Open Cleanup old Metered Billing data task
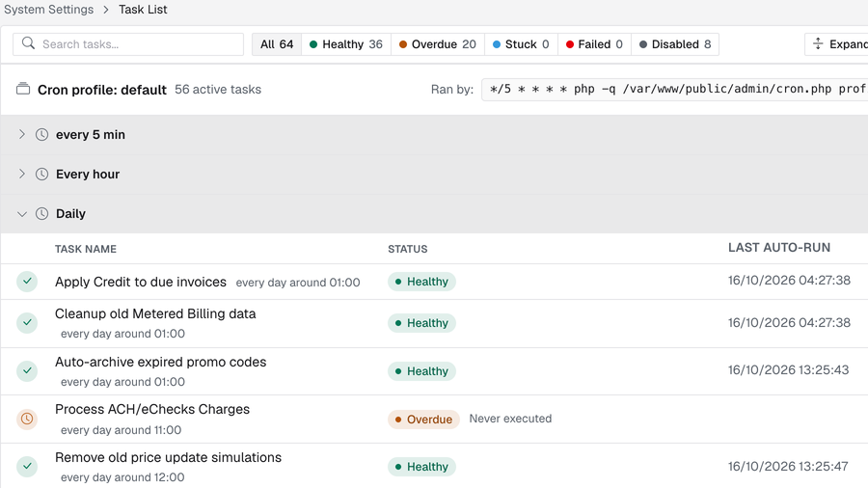Image resolution: width=868 pixels, height=488 pixels. tap(155, 313)
